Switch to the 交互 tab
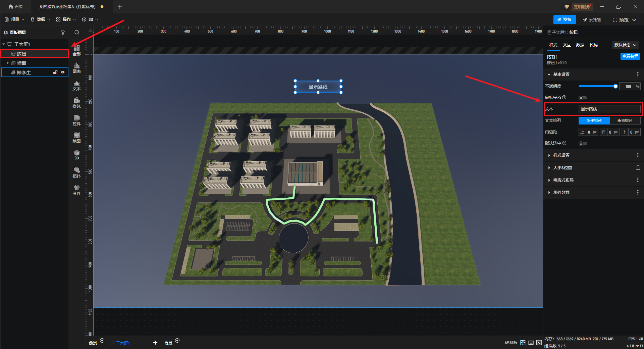 click(x=567, y=45)
